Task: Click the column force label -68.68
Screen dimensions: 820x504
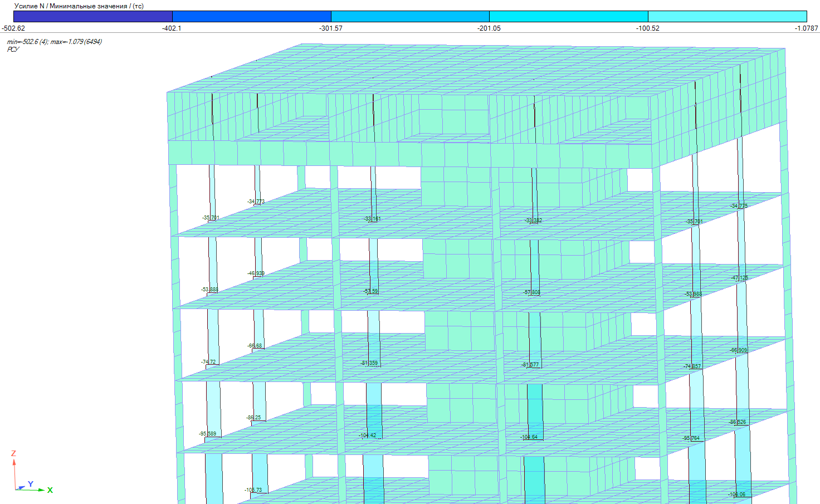Action: point(255,346)
